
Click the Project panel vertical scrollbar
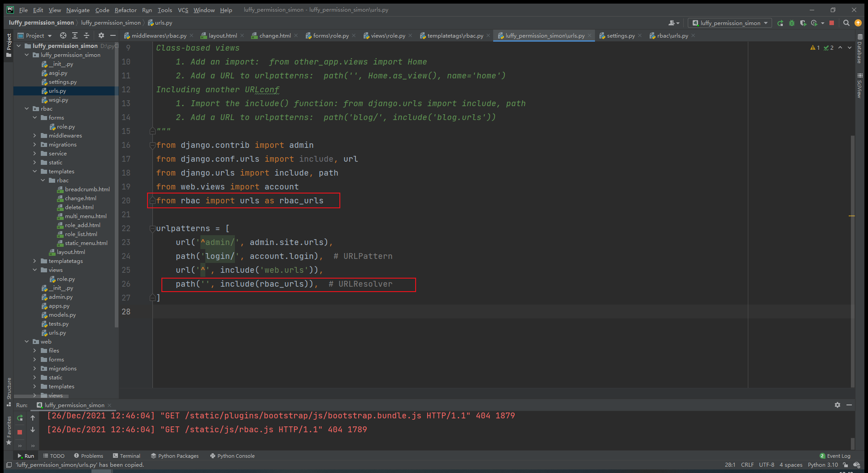coord(117,184)
